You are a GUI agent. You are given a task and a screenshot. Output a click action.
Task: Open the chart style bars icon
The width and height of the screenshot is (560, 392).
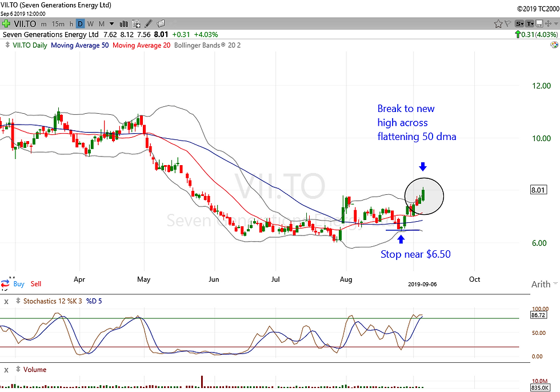click(123, 24)
